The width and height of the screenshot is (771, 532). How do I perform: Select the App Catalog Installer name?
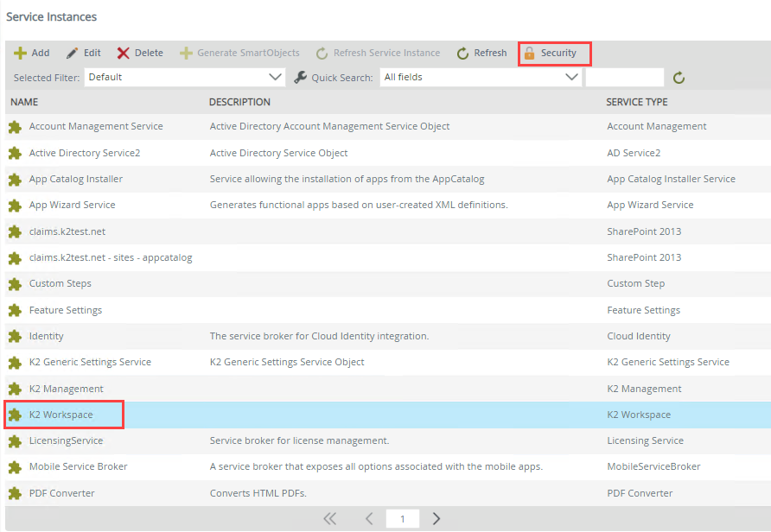point(76,180)
